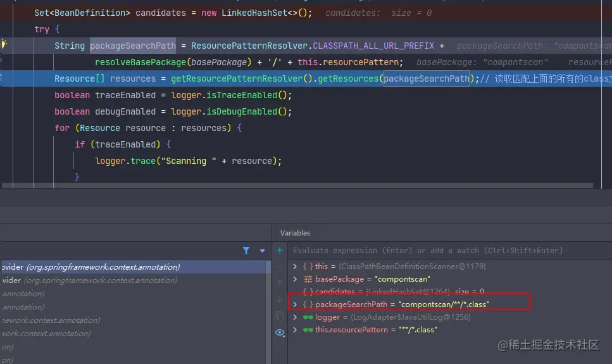Select the ClassPathBeanDefinitionScanner@1179 value

pyautogui.click(x=412, y=267)
